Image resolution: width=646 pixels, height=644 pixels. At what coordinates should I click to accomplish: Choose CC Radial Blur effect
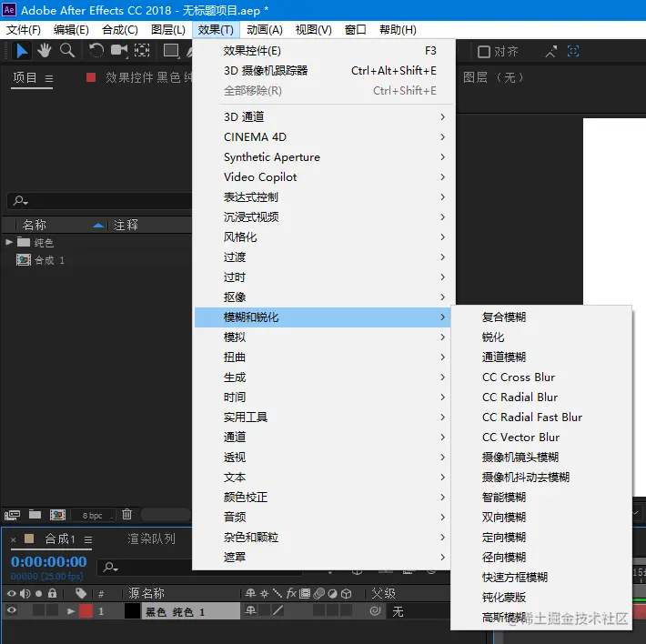(x=541, y=397)
